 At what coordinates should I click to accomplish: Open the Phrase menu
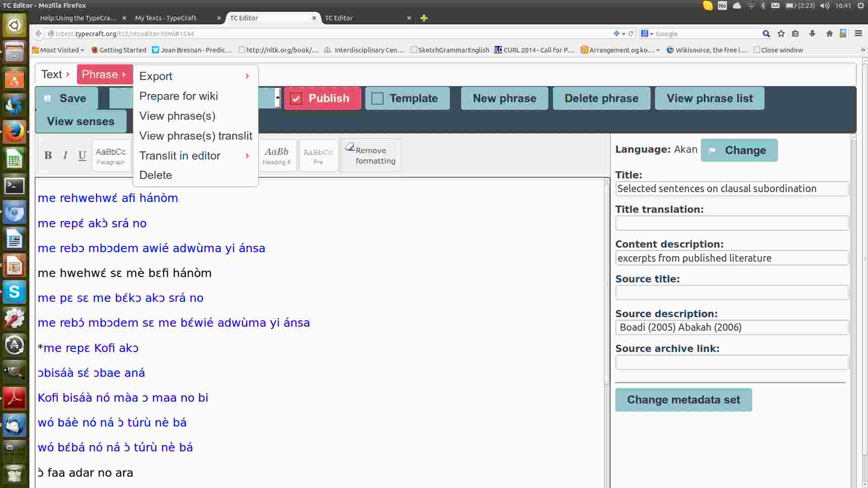coord(104,74)
